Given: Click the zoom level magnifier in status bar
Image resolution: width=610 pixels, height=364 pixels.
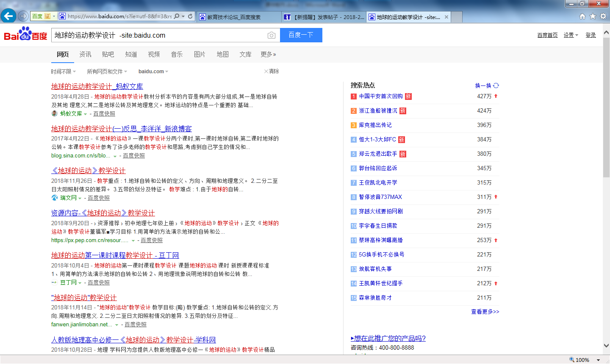Looking at the screenshot, I should tap(572, 359).
